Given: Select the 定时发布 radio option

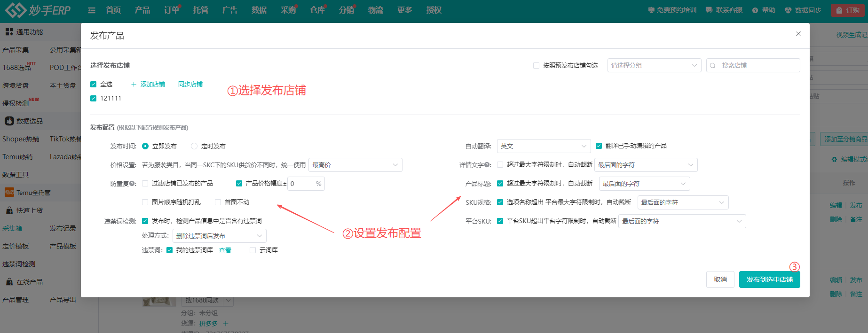Looking at the screenshot, I should click(194, 146).
